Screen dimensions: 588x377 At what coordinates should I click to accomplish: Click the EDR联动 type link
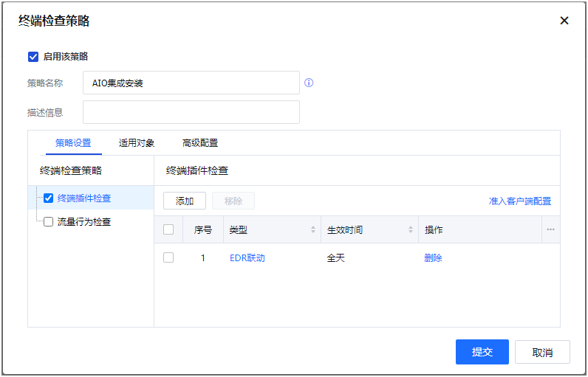247,258
